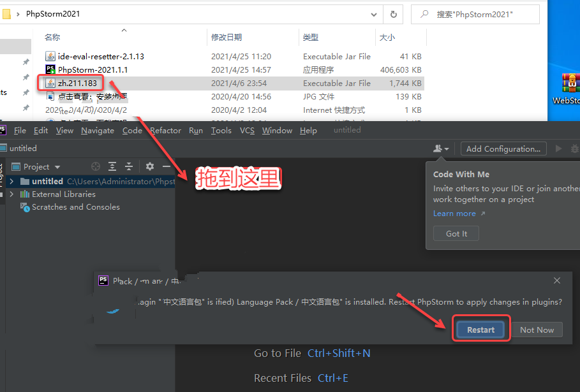This screenshot has height=392, width=580.
Task: Open the Code With Me user dropdown icon
Action: 441,149
